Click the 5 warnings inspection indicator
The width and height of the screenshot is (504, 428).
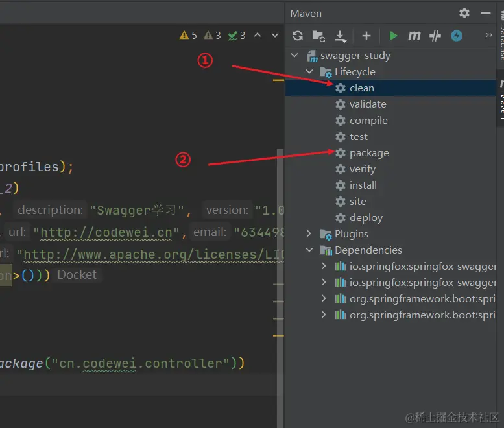188,35
